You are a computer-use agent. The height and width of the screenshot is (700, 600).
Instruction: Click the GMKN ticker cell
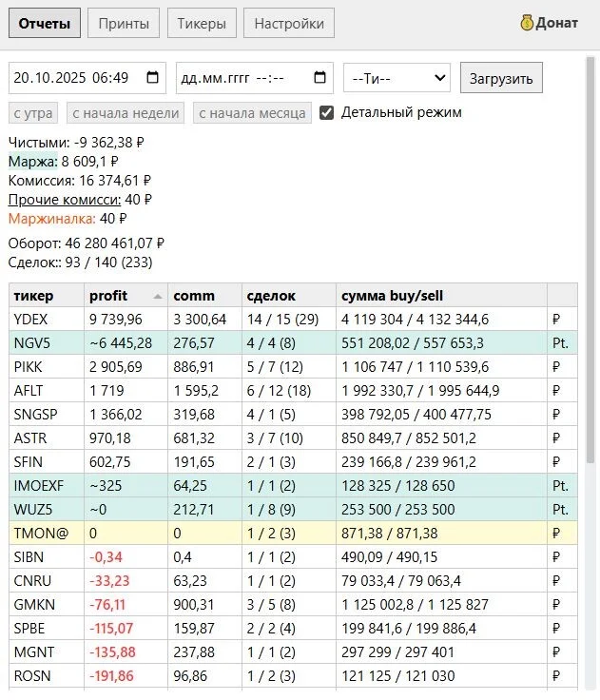coord(47,605)
